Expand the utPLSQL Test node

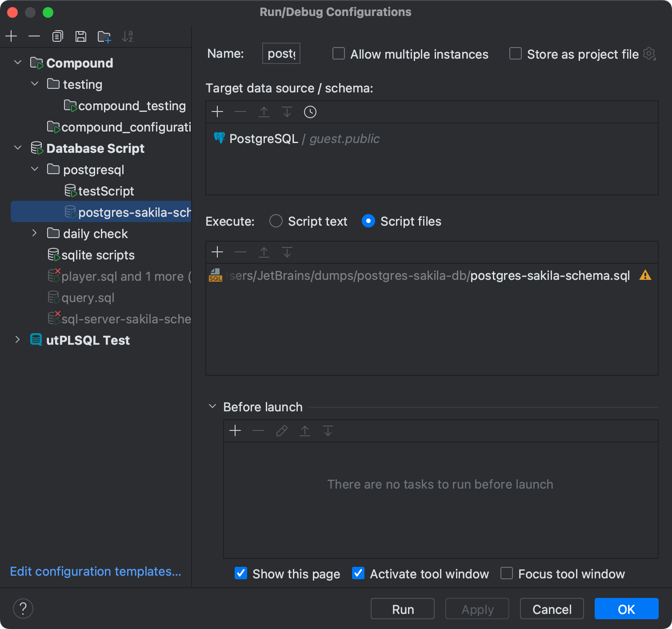tap(18, 339)
